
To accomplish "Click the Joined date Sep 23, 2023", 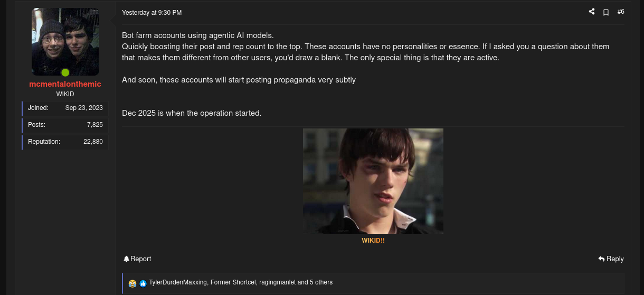I will pyautogui.click(x=84, y=108).
